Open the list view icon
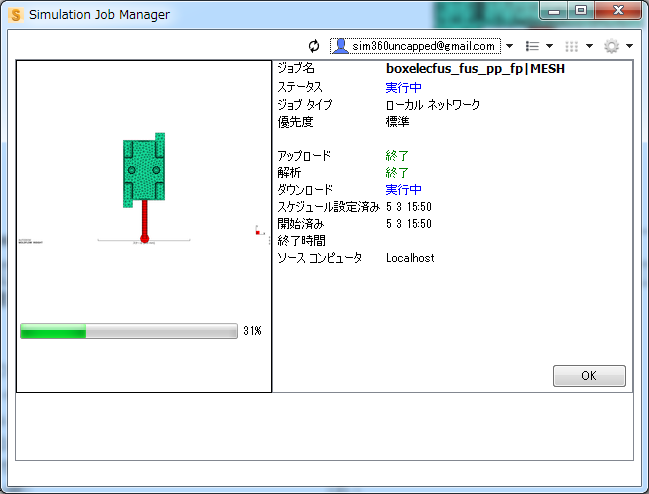This screenshot has height=494, width=649. (x=532, y=46)
